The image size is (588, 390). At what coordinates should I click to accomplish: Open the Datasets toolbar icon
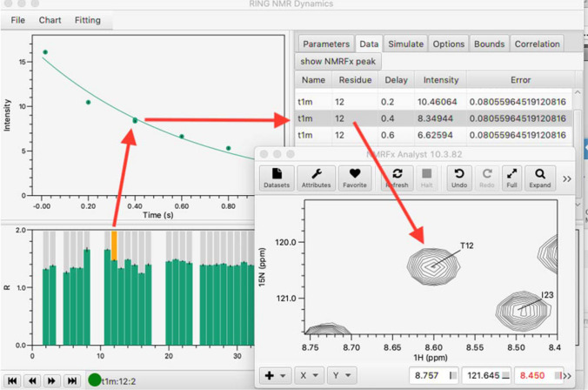pyautogui.click(x=277, y=178)
